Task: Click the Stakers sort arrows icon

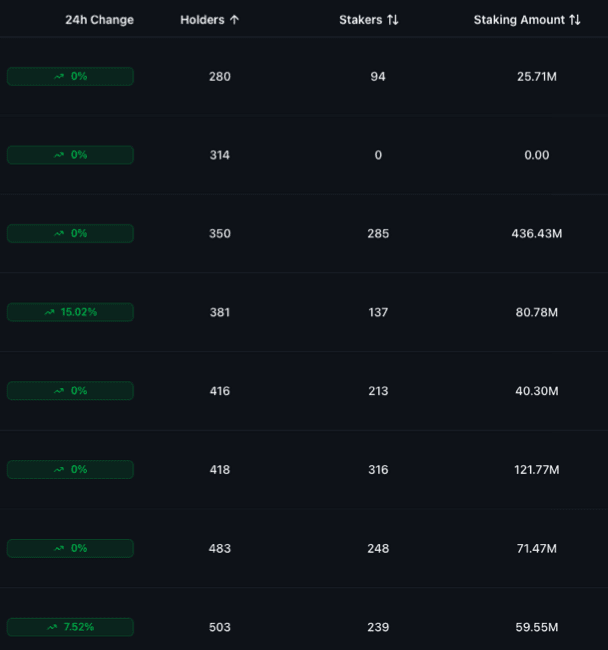Action: point(393,20)
